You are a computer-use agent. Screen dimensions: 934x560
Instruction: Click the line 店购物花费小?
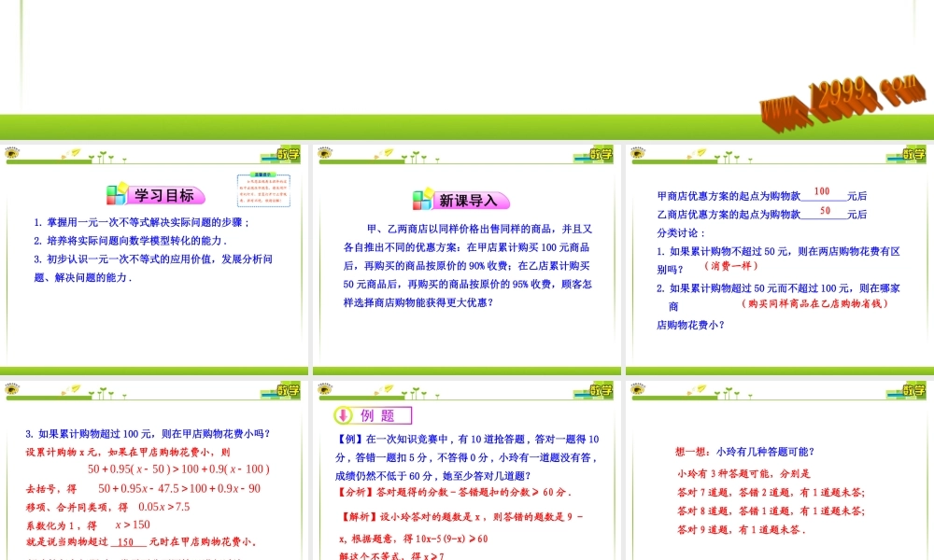(x=690, y=325)
